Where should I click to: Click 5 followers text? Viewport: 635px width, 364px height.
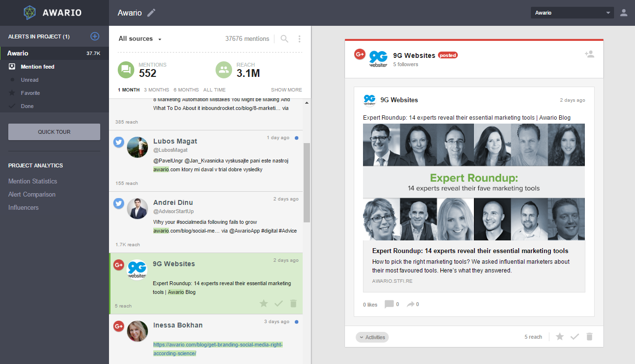pos(405,64)
